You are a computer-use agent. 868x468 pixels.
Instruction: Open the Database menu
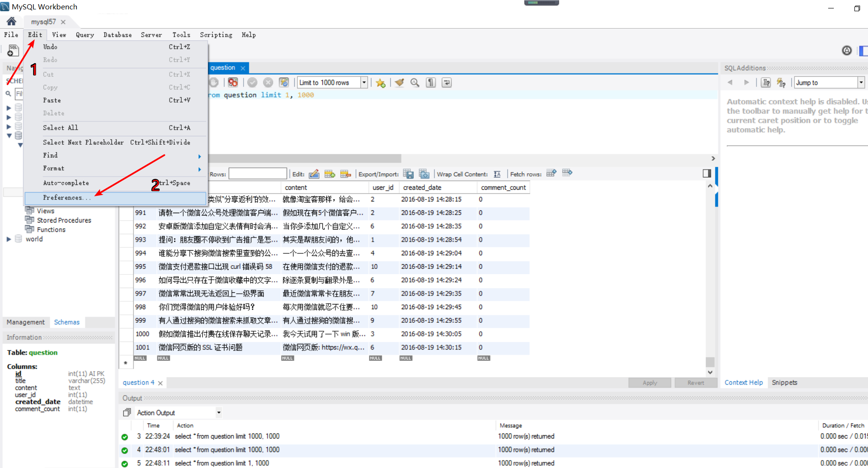pos(118,35)
